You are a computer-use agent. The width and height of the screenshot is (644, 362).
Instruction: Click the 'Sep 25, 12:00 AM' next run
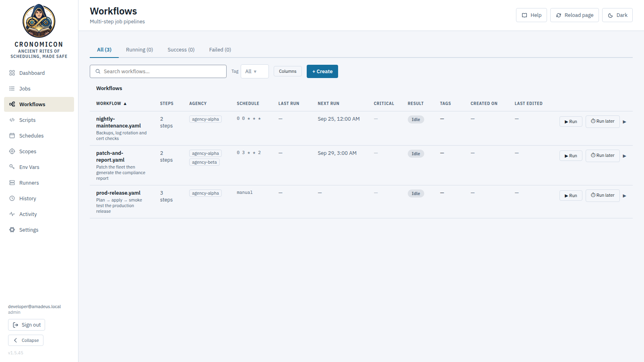pyautogui.click(x=339, y=119)
